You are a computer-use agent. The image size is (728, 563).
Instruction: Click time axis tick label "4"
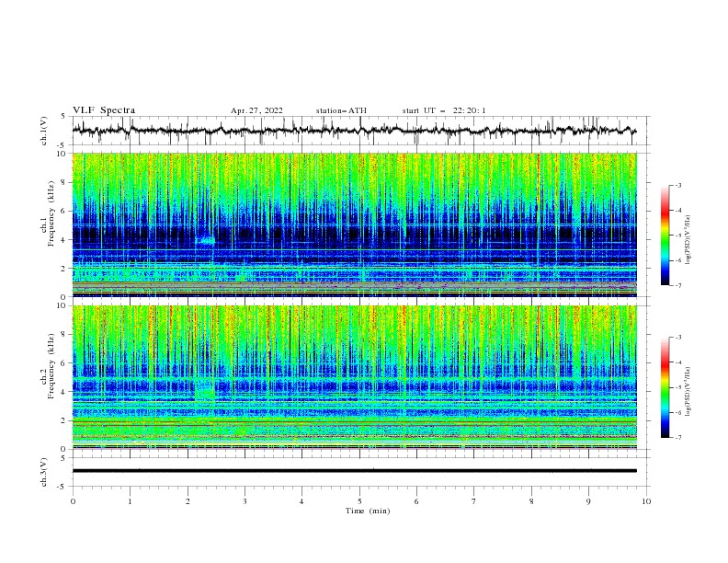pos(301,501)
